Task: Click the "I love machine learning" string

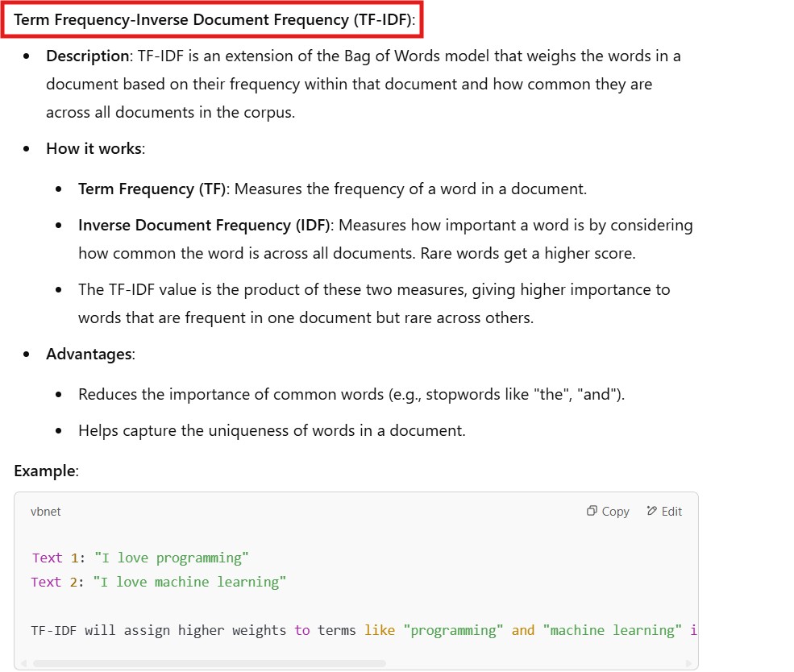Action: pos(190,582)
